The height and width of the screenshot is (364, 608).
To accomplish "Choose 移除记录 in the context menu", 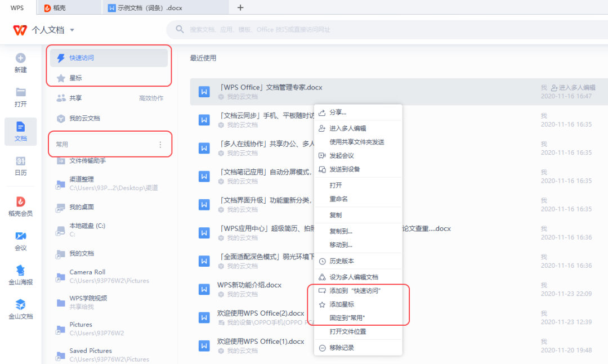I will pyautogui.click(x=358, y=348).
